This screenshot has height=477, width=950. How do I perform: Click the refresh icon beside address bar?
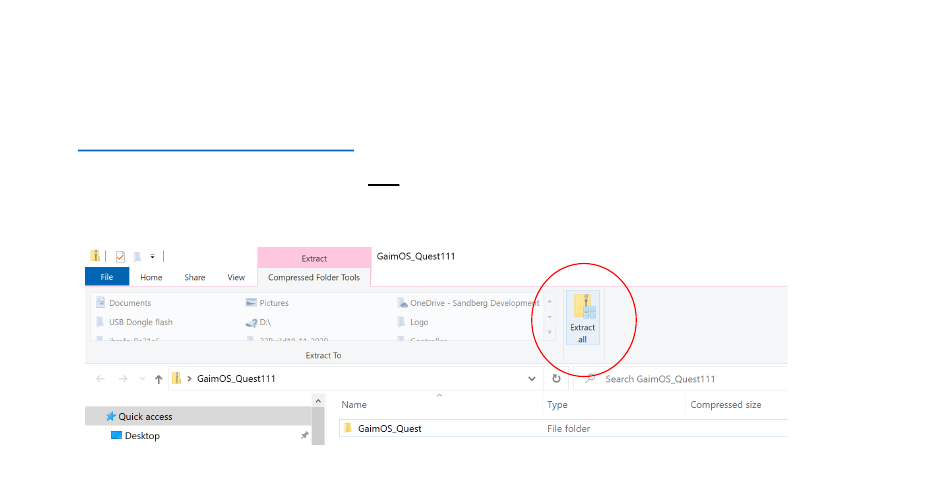tap(556, 379)
